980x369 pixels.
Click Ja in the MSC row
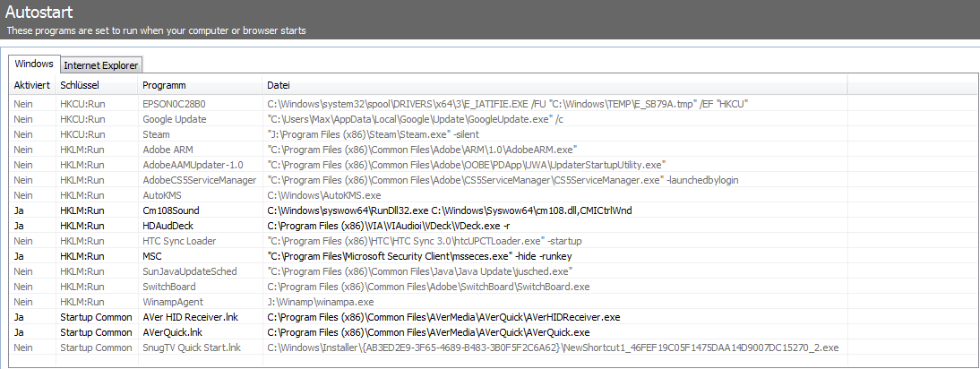(20, 256)
